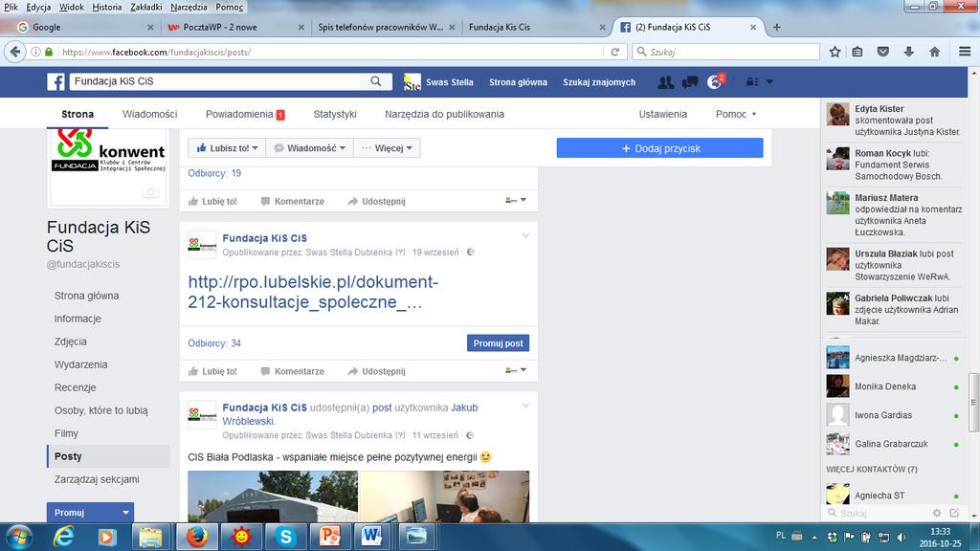Like the 19 wrzesień post with Lubię to!

coord(212,371)
